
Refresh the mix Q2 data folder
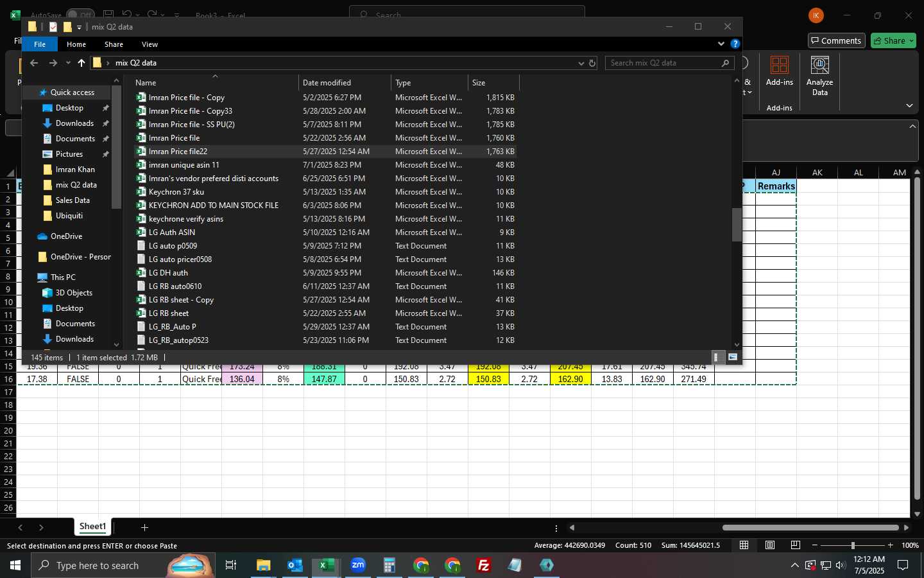pyautogui.click(x=592, y=63)
